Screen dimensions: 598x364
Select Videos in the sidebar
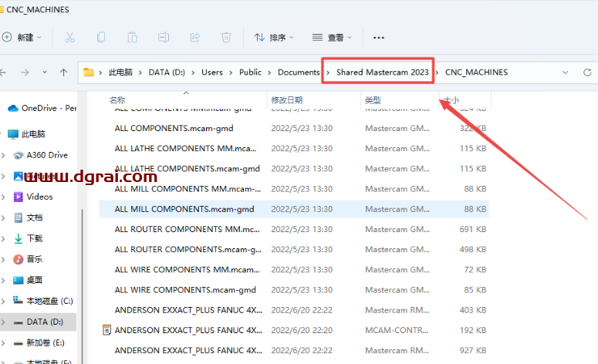pyautogui.click(x=33, y=197)
